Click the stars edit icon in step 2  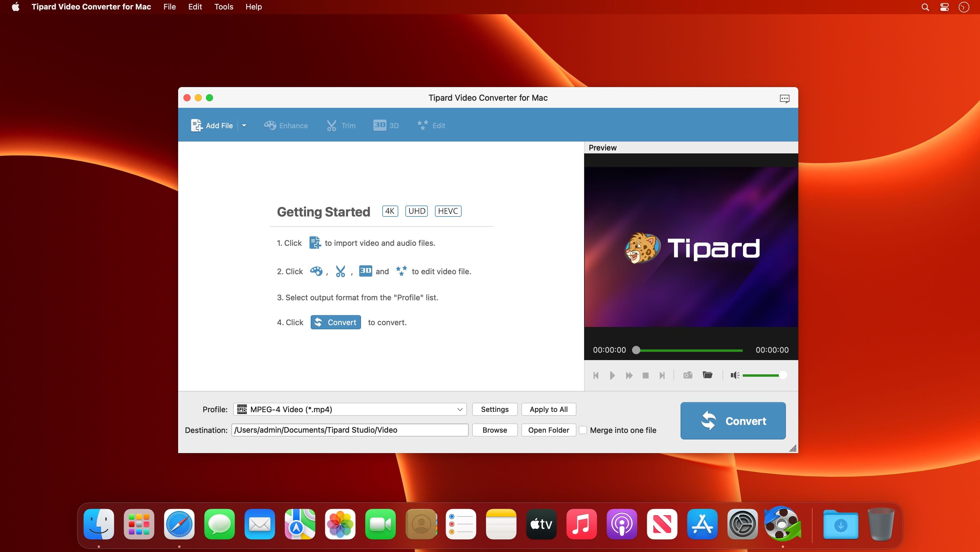coord(401,271)
